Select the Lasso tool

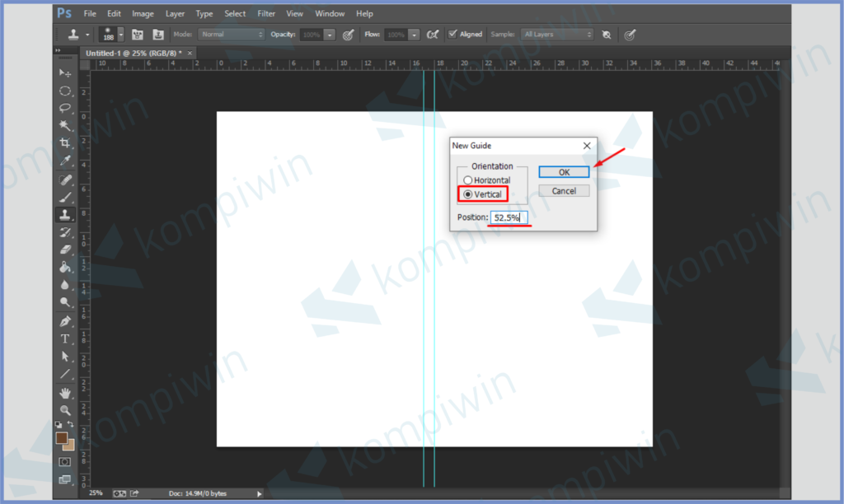[x=65, y=108]
